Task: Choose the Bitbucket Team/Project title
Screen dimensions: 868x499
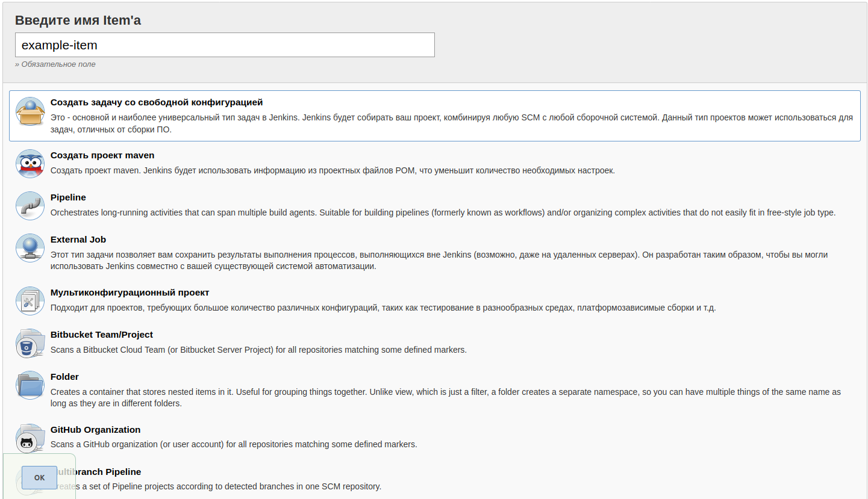Action: [102, 335]
